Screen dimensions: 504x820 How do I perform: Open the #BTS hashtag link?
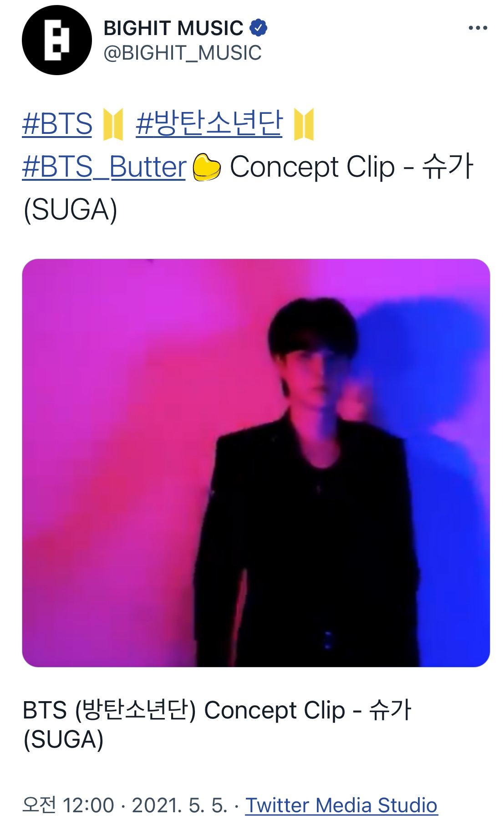coord(57,124)
